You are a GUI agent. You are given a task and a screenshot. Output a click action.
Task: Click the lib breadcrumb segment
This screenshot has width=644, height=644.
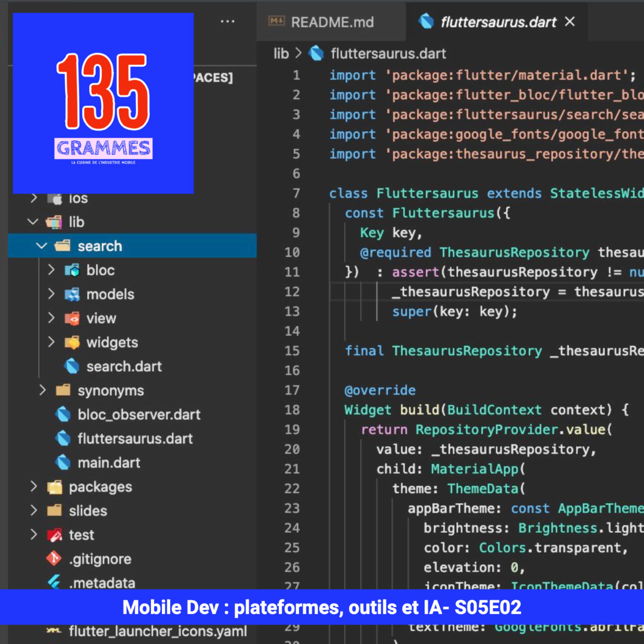coord(281,53)
